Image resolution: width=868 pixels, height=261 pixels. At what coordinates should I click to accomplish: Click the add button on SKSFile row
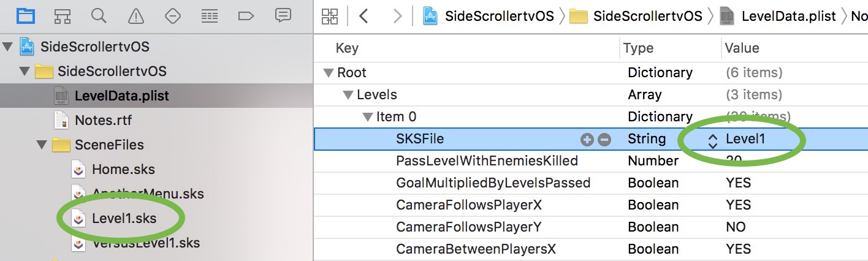(x=587, y=140)
